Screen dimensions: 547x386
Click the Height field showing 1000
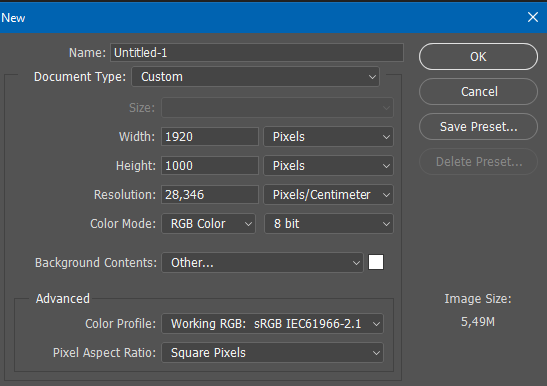pos(210,165)
